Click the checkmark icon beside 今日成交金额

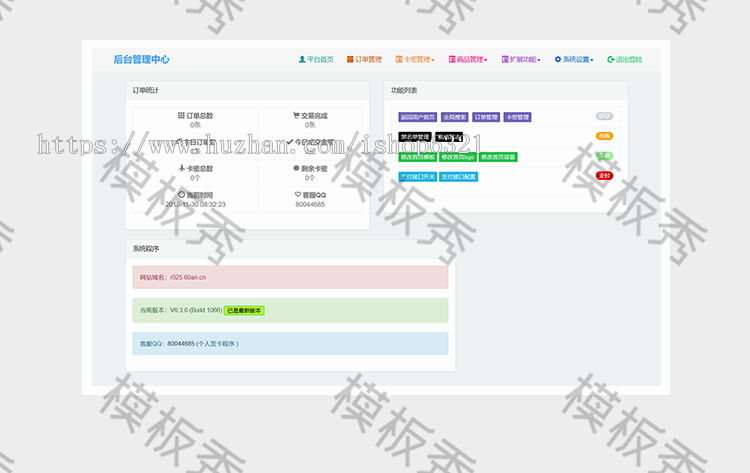[290, 142]
